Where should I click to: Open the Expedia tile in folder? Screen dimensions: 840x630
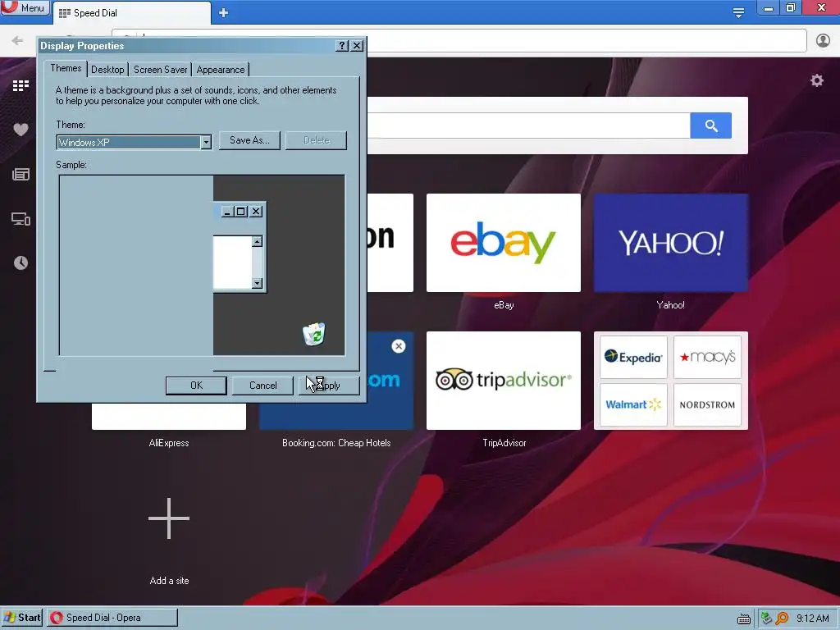pos(633,357)
